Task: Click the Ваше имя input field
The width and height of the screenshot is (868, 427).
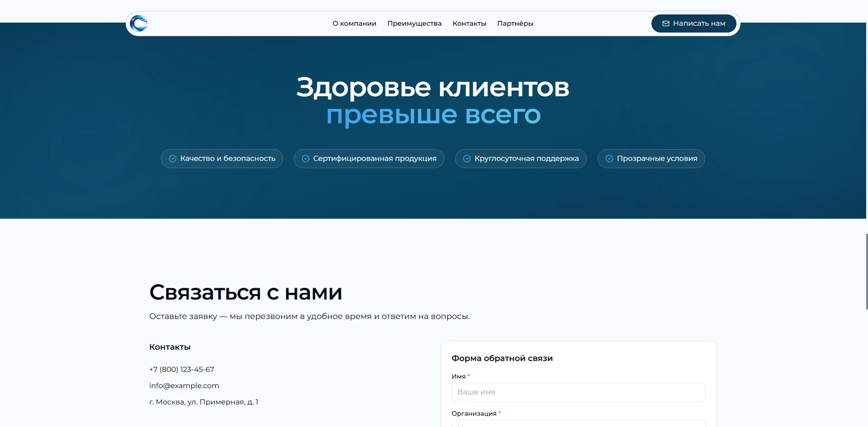Action: (x=578, y=392)
